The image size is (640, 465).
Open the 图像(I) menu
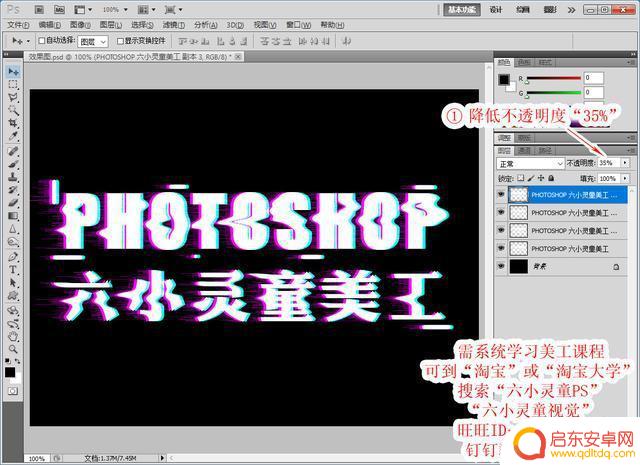click(80, 25)
